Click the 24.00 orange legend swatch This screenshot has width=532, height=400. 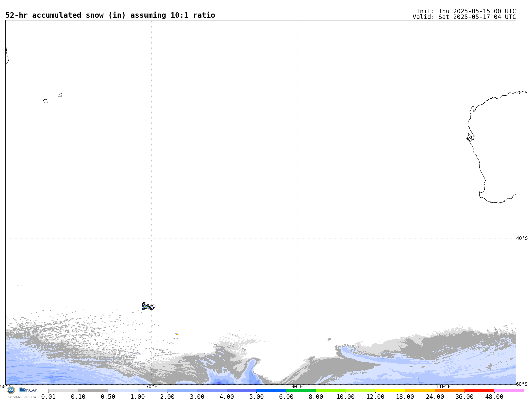coord(449,391)
